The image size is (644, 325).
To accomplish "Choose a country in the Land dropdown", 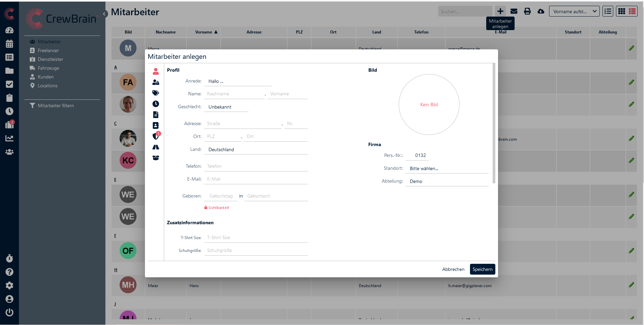I will point(256,149).
